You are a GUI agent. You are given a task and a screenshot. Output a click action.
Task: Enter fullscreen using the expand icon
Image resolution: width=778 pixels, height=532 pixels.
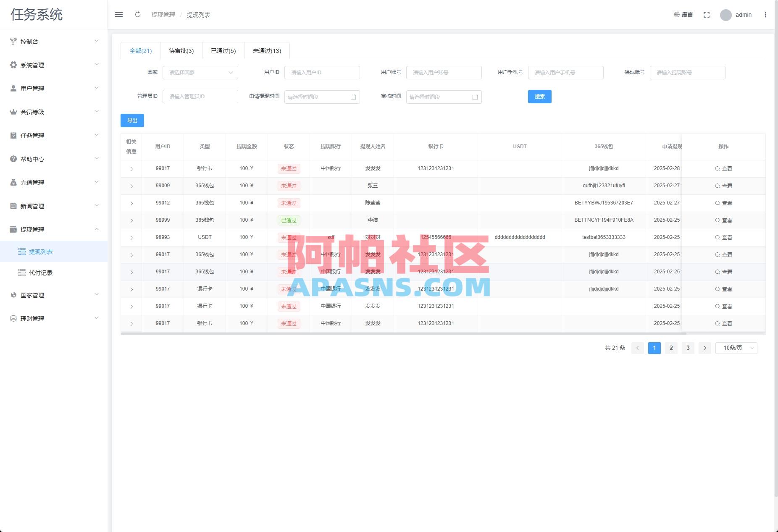707,14
